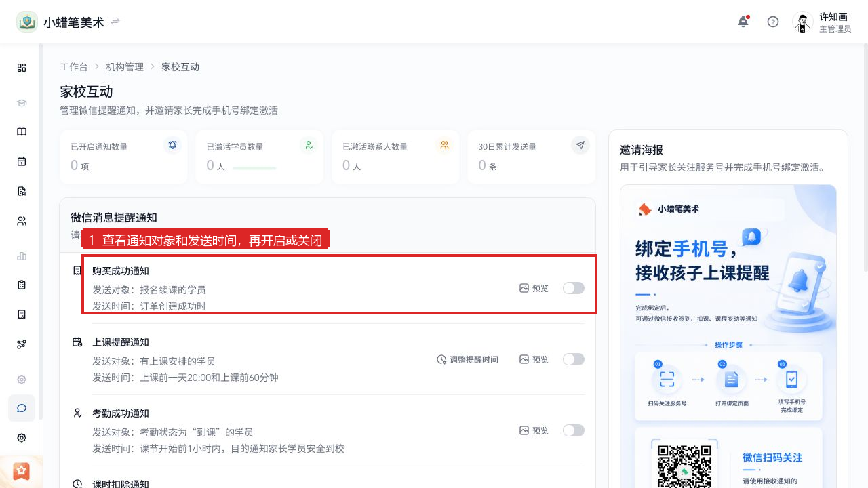Viewport: 868px width, 488px height.
Task: Preview the 考勤成功通知 message
Action: pyautogui.click(x=534, y=430)
